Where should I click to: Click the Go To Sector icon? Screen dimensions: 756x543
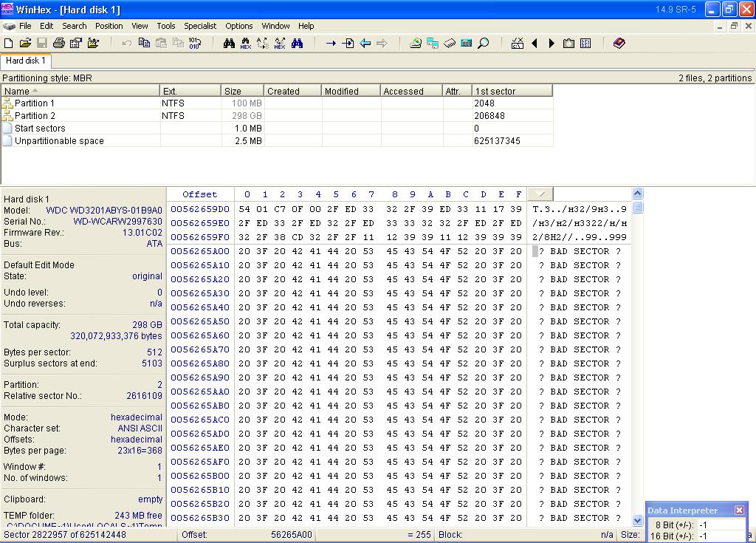coord(348,44)
